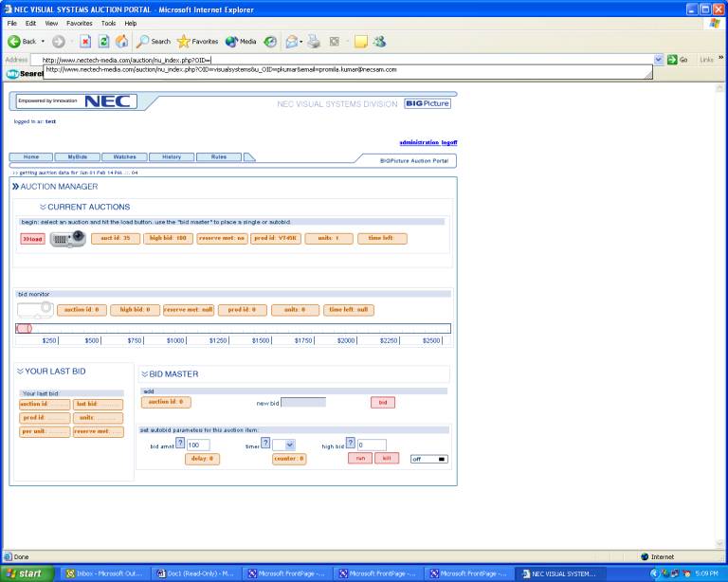Switch to the Watches tab

(x=125, y=156)
